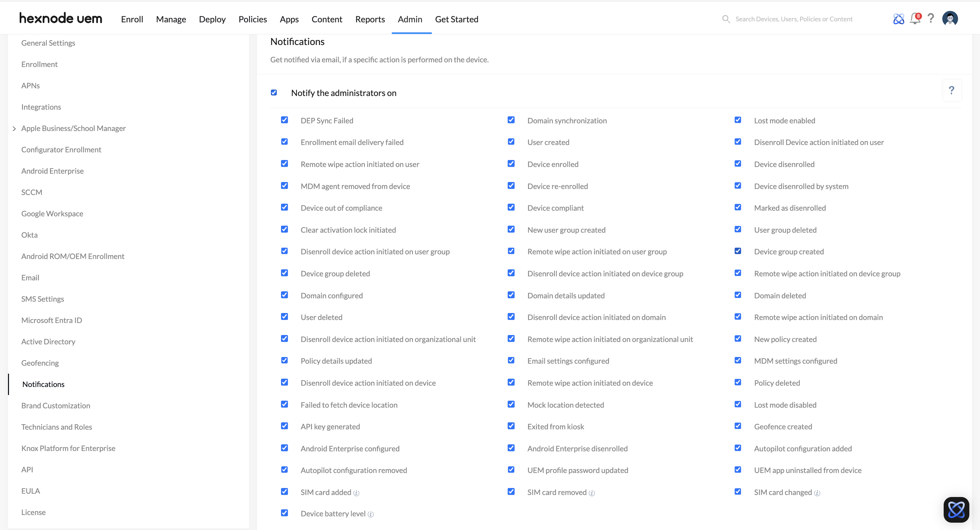
Task: Open SMS Settings
Action: 43,299
